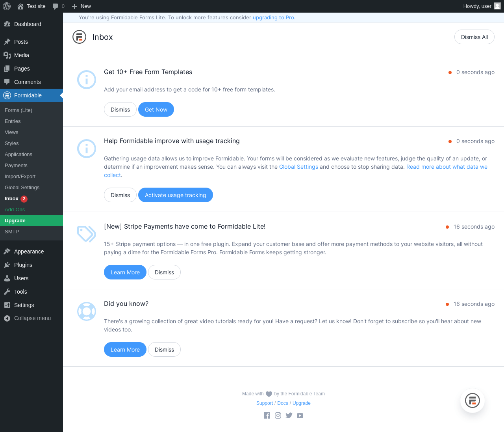This screenshot has height=432, width=504.
Task: Open the Settings sidebar menu
Action: tap(31, 305)
